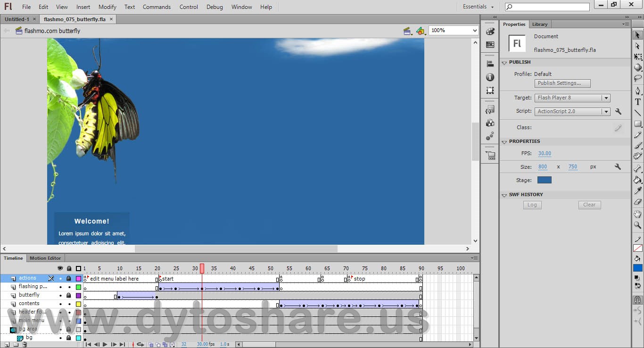Select the Zoom magnifier tool
This screenshot has width=644, height=348.
637,225
